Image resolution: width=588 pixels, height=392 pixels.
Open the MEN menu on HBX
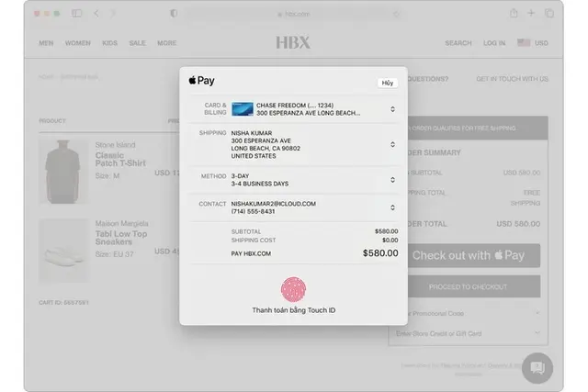pyautogui.click(x=46, y=43)
